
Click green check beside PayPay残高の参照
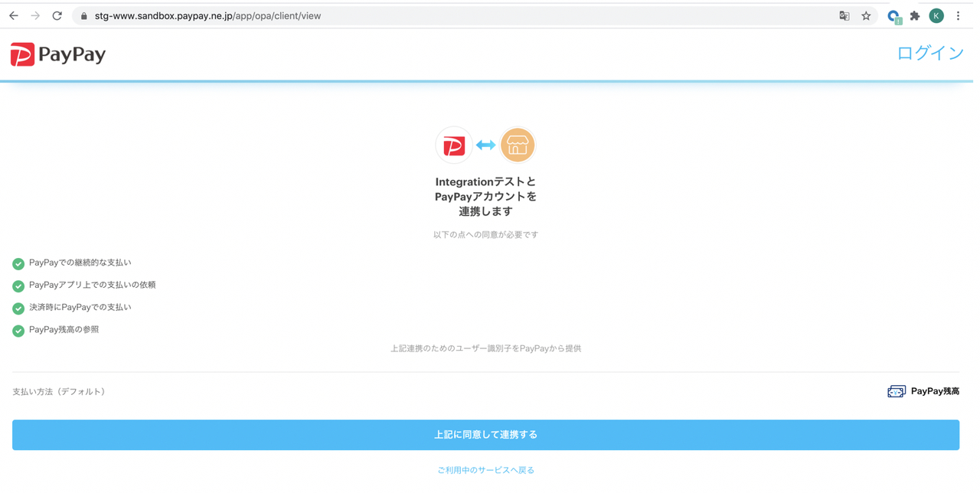pyautogui.click(x=18, y=331)
